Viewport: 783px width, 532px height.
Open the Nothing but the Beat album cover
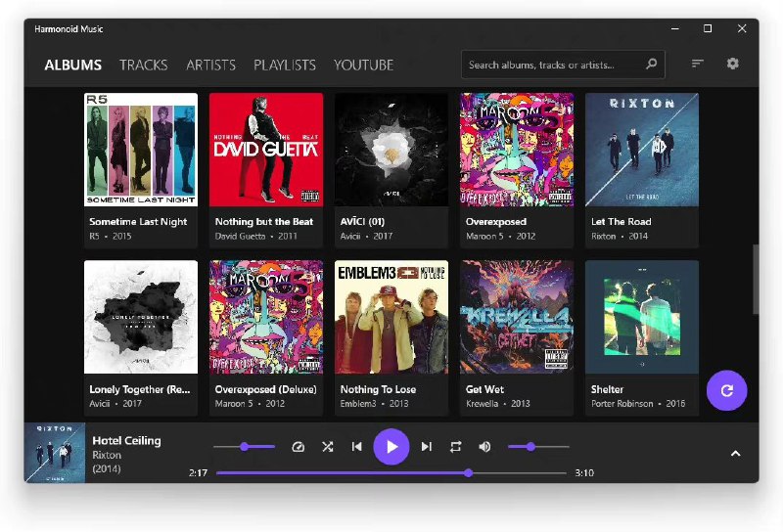(266, 150)
